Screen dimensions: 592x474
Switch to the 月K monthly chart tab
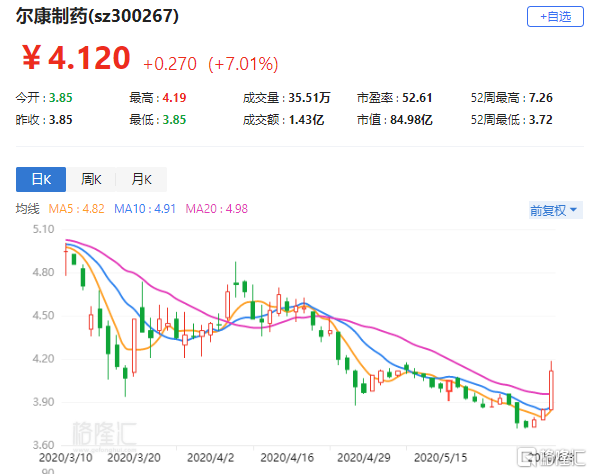point(141,179)
